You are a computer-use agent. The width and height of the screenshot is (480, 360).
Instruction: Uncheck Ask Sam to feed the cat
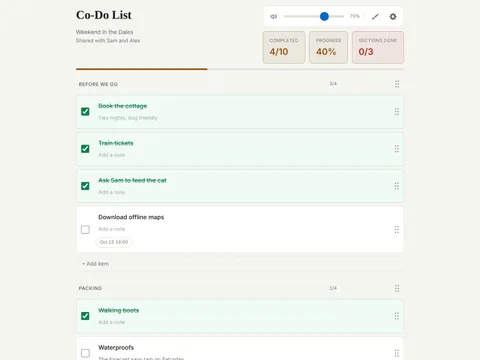(x=85, y=186)
